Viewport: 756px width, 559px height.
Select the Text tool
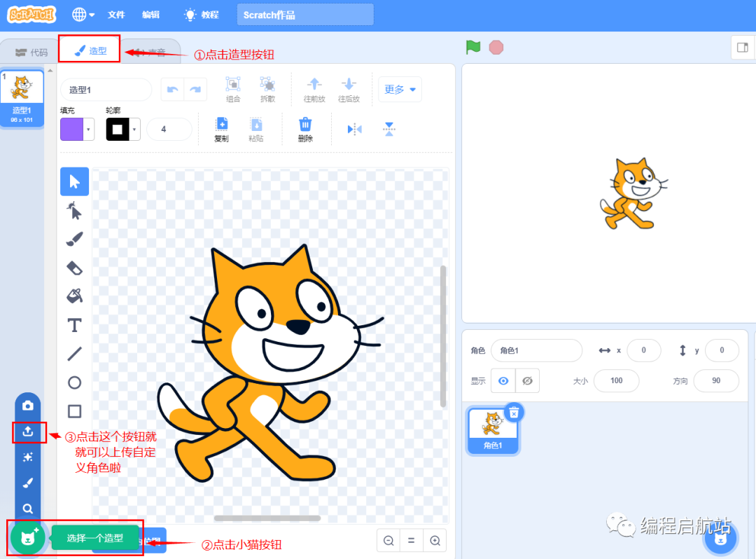coord(74,324)
